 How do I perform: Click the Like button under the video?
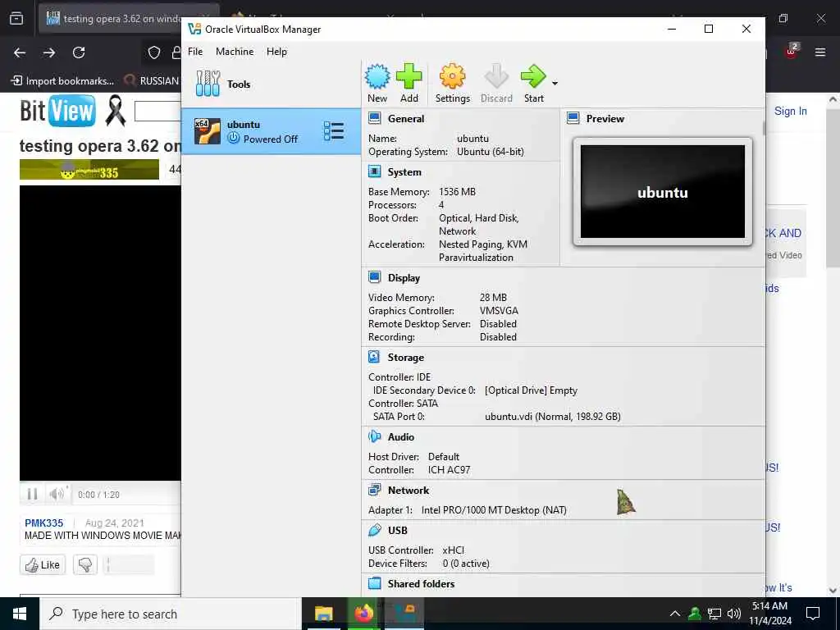point(43,564)
